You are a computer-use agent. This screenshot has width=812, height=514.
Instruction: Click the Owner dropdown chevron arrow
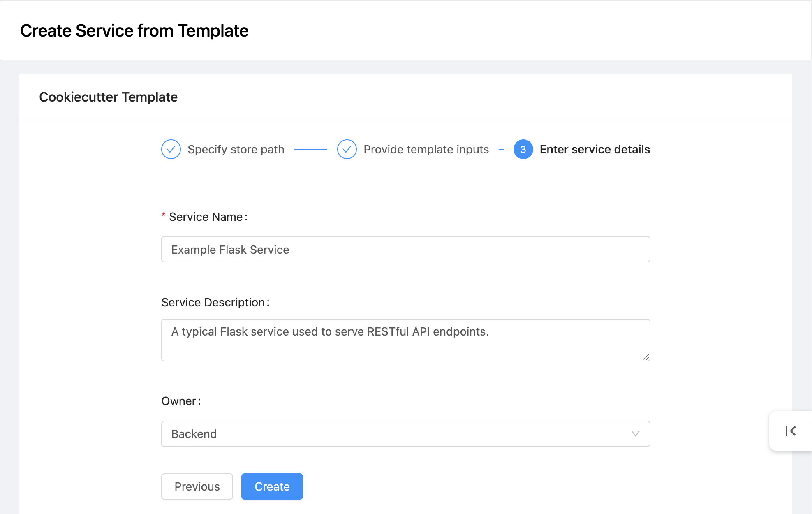pyautogui.click(x=636, y=433)
